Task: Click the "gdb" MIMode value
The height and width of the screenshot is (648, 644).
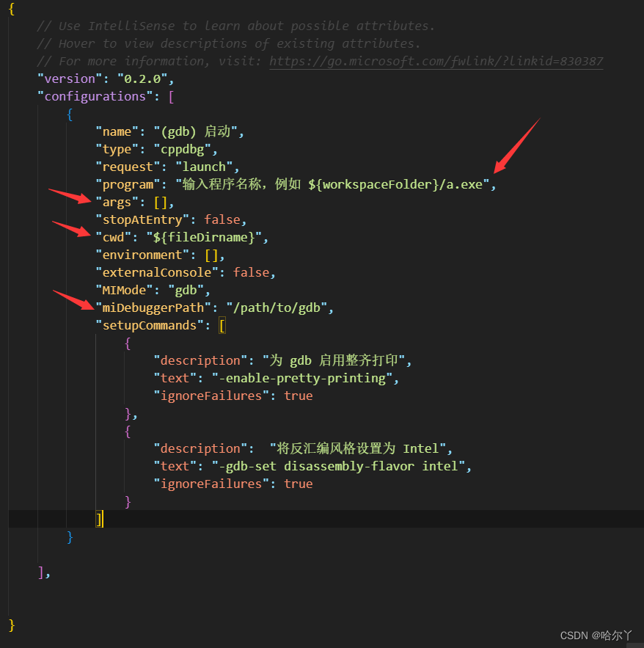Action: tap(186, 291)
